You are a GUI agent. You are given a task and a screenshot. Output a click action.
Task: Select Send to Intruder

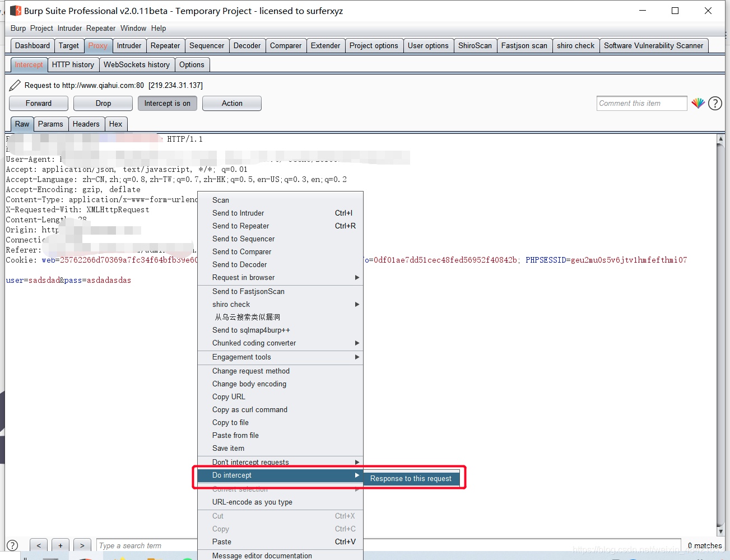[280, 213]
